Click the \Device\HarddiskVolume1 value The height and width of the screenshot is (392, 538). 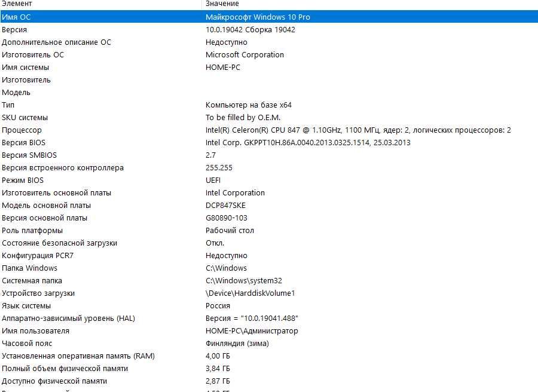[250, 293]
